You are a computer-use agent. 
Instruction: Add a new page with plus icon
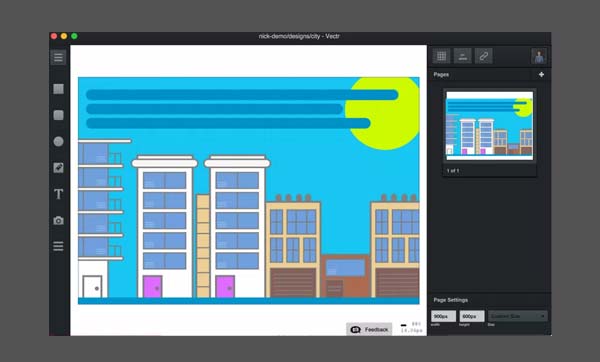click(541, 75)
